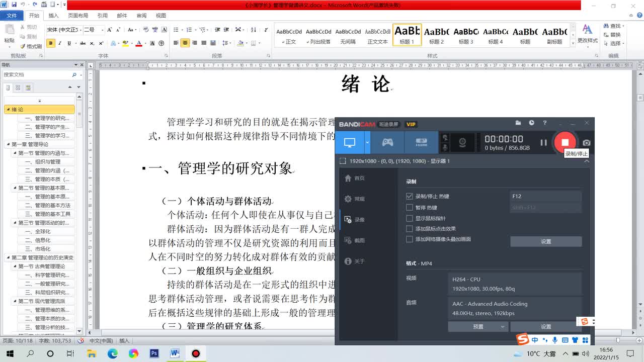Switch to search results view in navigation pane
This screenshot has height=362, width=644.
point(27,87)
